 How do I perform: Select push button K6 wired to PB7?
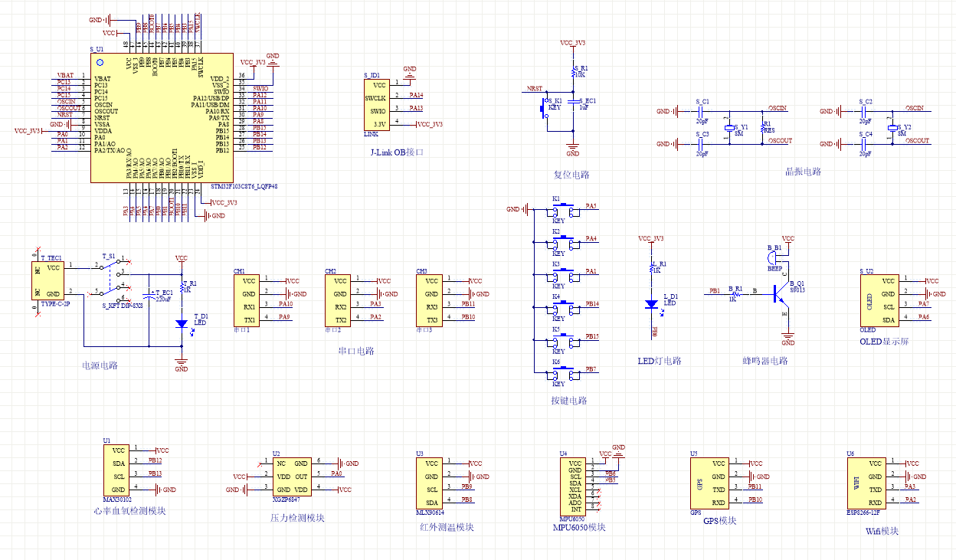563,373
